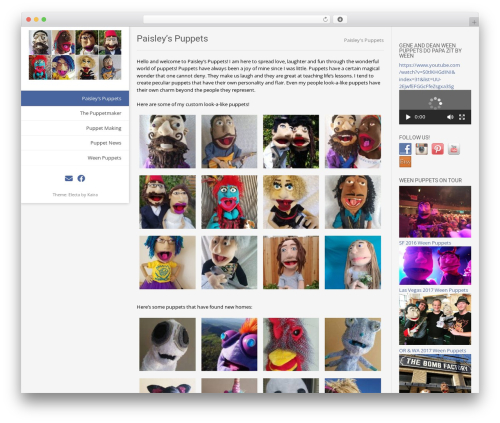Open the bearded and red-lipped puppet couple photo

tap(353, 141)
